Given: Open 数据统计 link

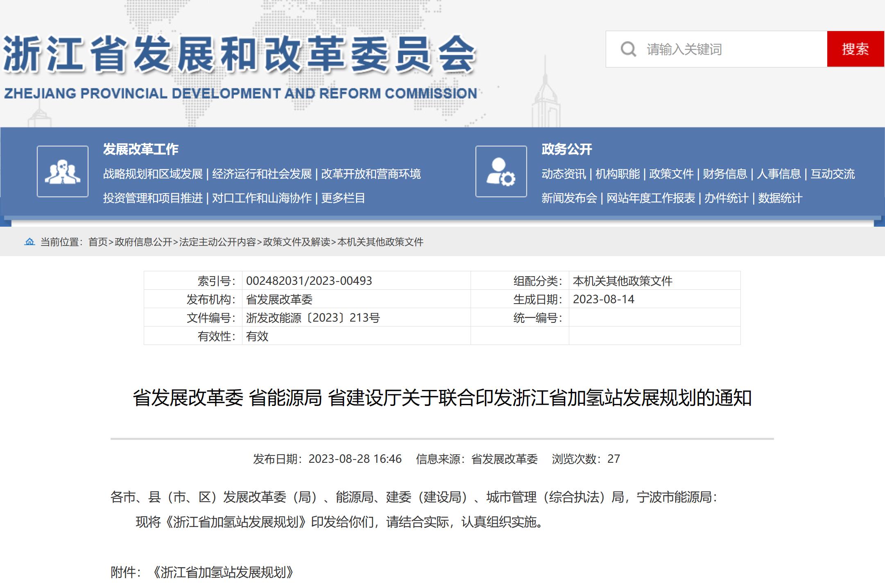Looking at the screenshot, I should [780, 198].
